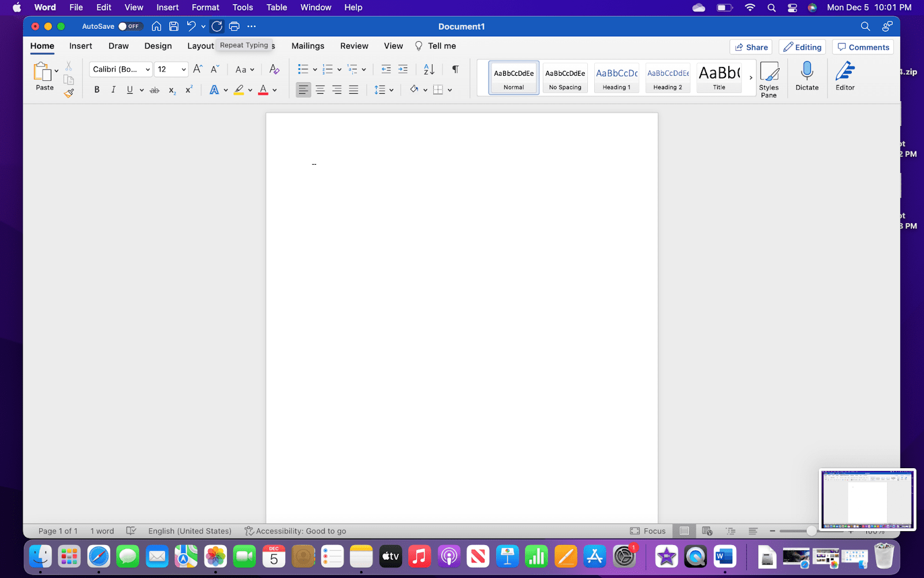Open the font size dropdown
The width and height of the screenshot is (924, 578).
pos(184,69)
